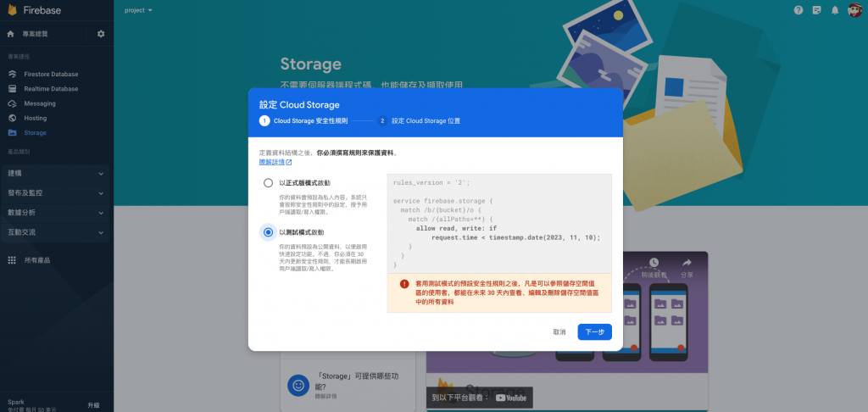The width and height of the screenshot is (868, 412).
Task: Click the security rules code block
Action: click(499, 224)
